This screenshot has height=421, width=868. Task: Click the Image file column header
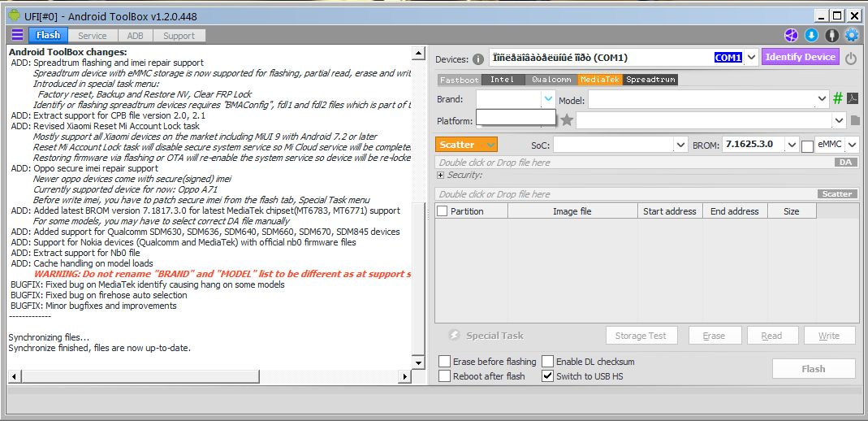click(x=572, y=211)
